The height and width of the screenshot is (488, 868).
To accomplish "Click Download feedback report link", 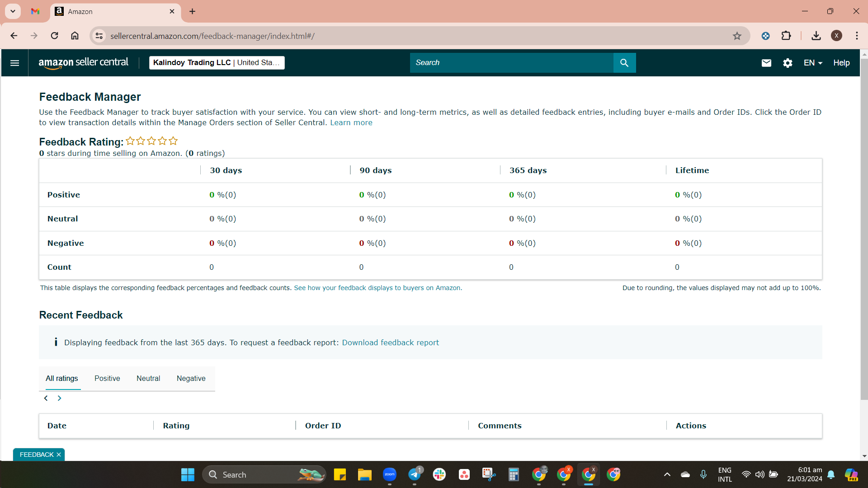I will [x=390, y=343].
